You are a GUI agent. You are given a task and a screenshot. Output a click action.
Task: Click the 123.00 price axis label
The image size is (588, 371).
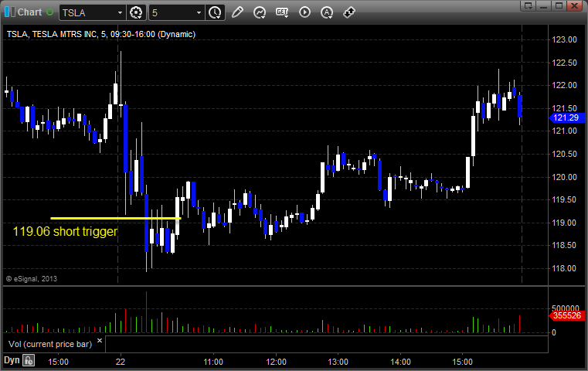[564, 39]
